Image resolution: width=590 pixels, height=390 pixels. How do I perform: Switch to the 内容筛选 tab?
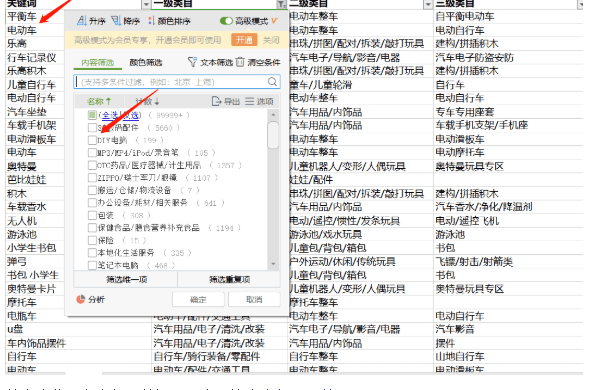(97, 62)
